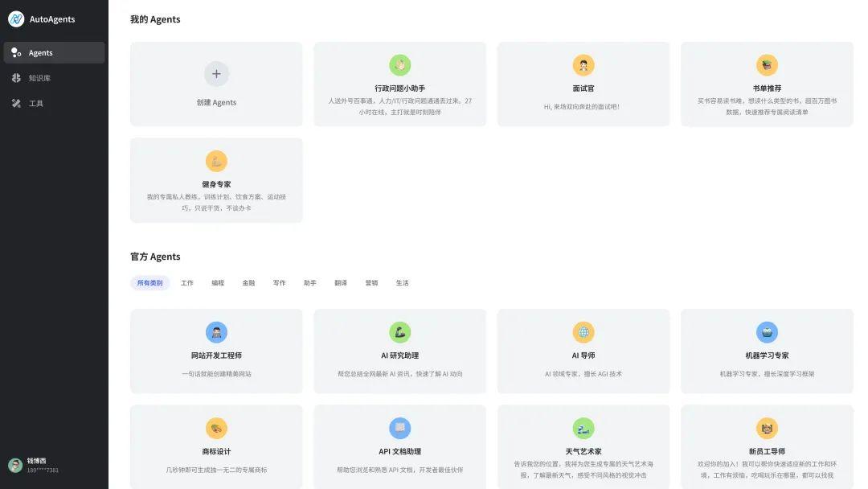Open 知识库 via its sidebar icon

point(14,78)
